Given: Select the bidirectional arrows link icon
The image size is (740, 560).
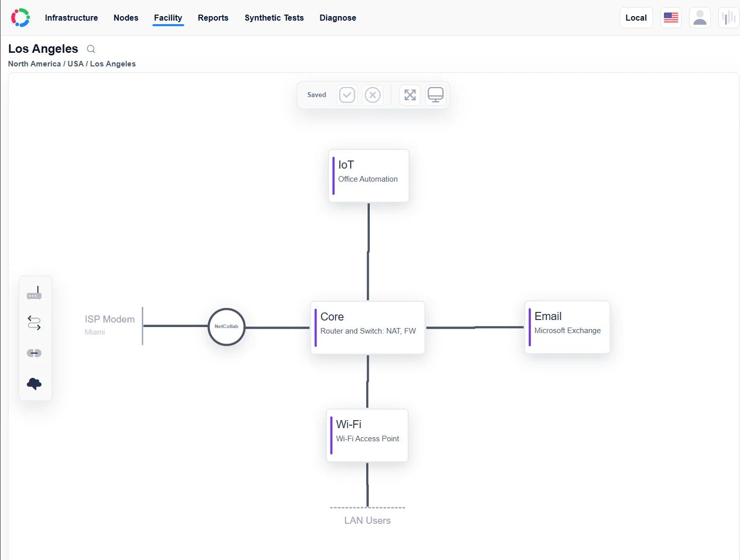Looking at the screenshot, I should coord(34,323).
